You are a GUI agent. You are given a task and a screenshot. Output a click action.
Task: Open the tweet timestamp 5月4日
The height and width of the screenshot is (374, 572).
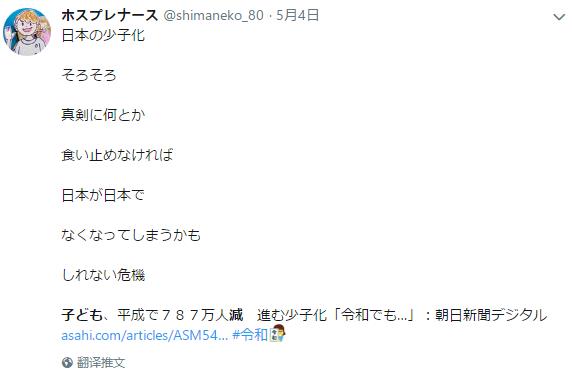(x=298, y=15)
